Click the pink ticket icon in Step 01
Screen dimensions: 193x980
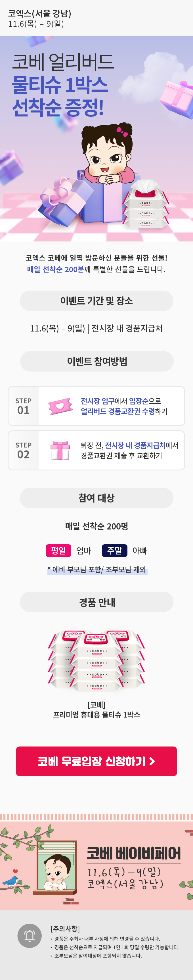point(60,406)
